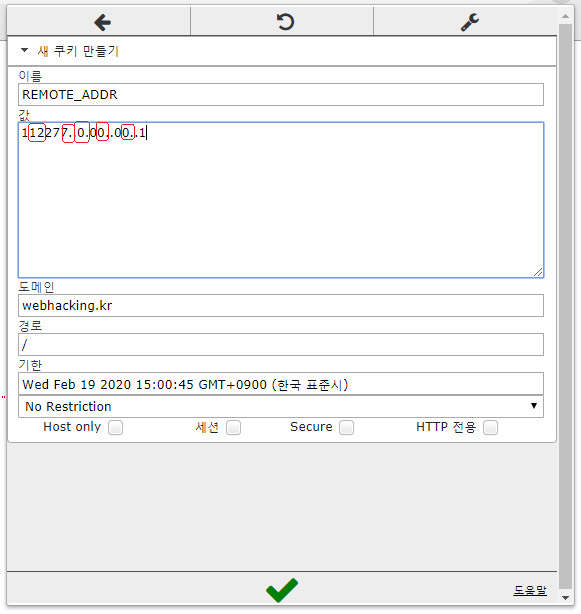The image size is (581, 614).
Task: Click the scrollbar up arrow
Action: click(565, 16)
